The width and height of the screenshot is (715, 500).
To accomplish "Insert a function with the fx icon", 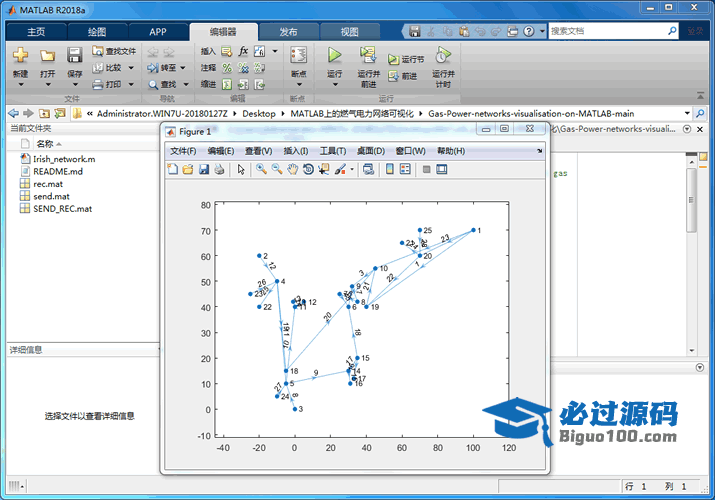I will click(x=243, y=51).
